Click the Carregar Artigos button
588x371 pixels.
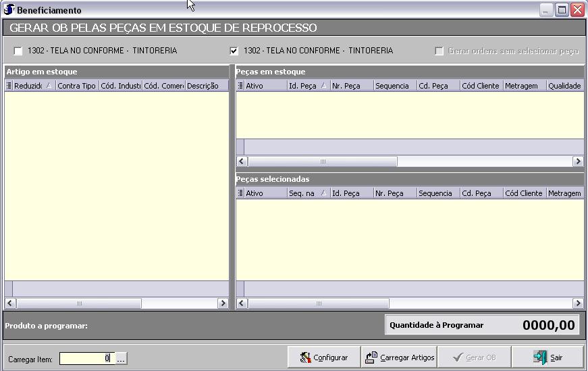tap(399, 357)
